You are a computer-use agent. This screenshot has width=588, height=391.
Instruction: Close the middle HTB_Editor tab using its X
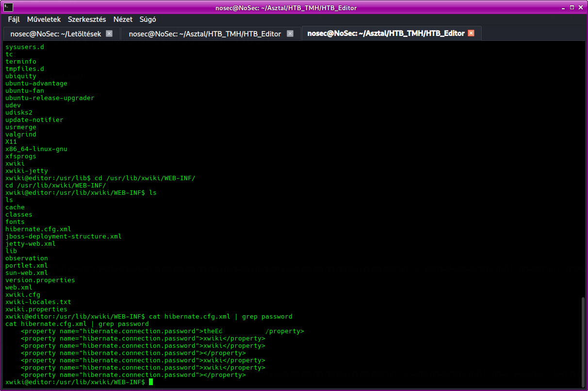290,34
